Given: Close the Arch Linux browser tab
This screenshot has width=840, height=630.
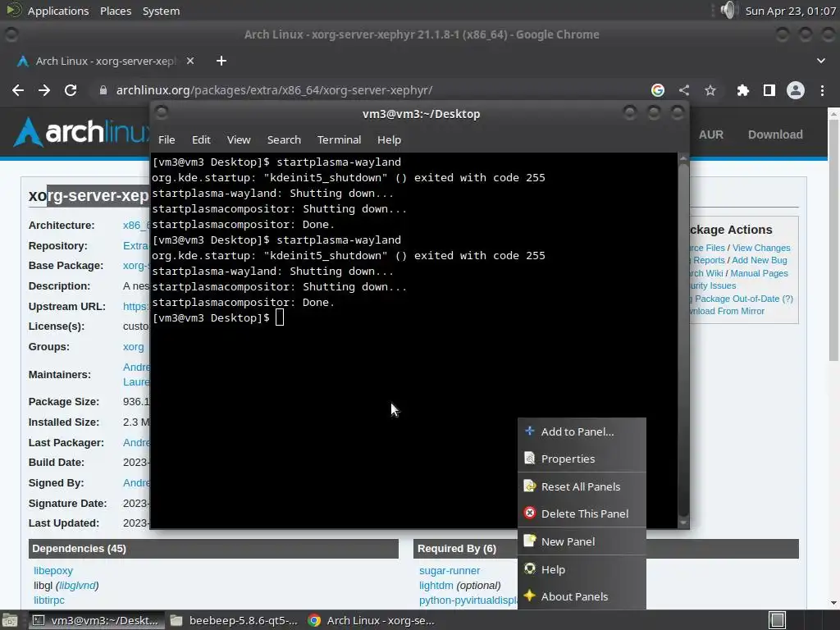Looking at the screenshot, I should (190, 61).
